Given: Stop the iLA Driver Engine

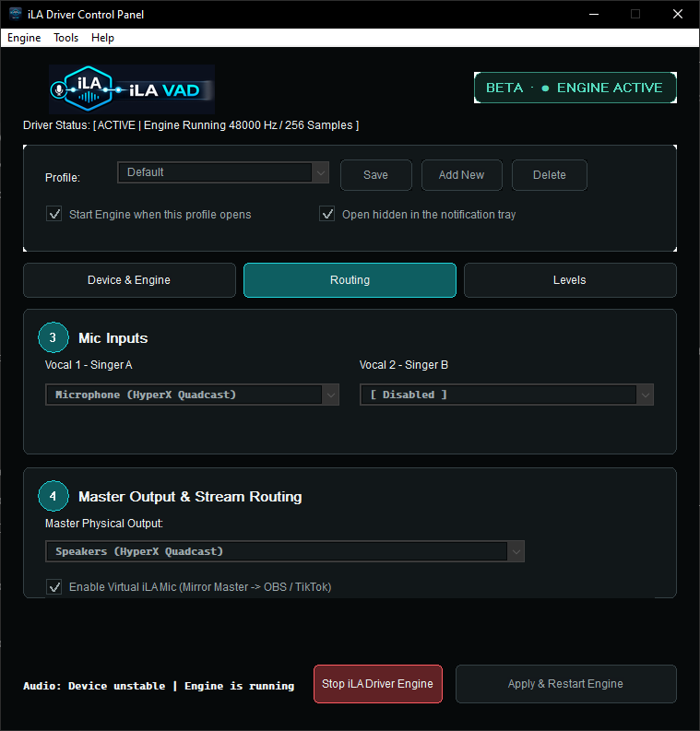Looking at the screenshot, I should click(378, 684).
